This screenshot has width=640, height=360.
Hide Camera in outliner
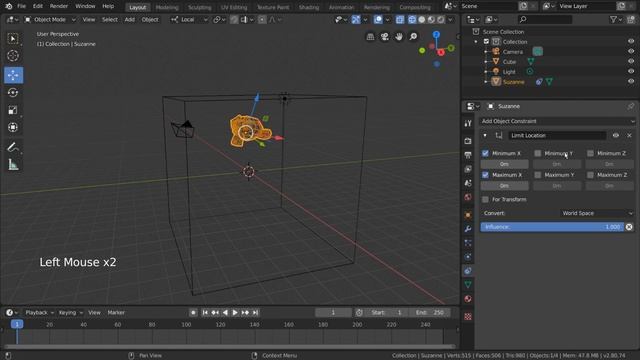[631, 51]
